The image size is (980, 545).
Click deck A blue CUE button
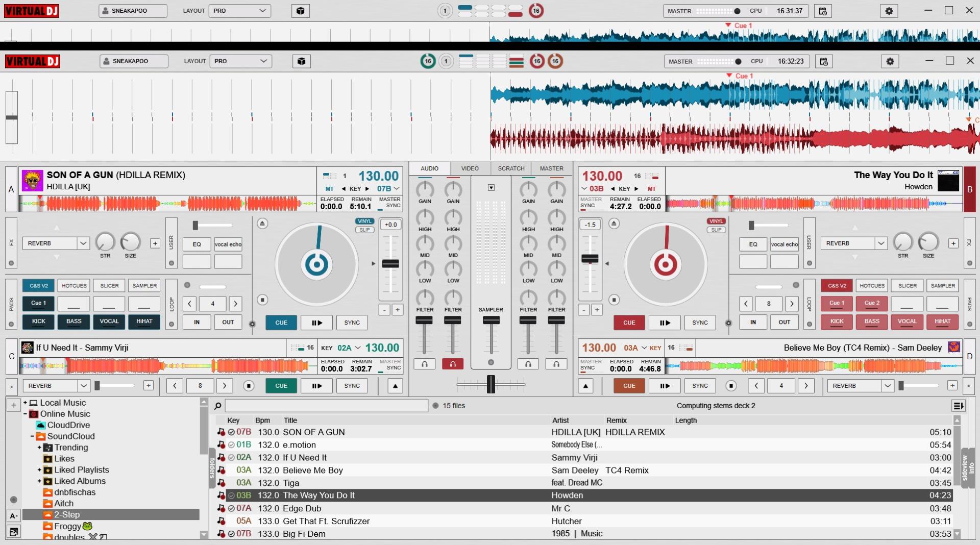pyautogui.click(x=281, y=323)
